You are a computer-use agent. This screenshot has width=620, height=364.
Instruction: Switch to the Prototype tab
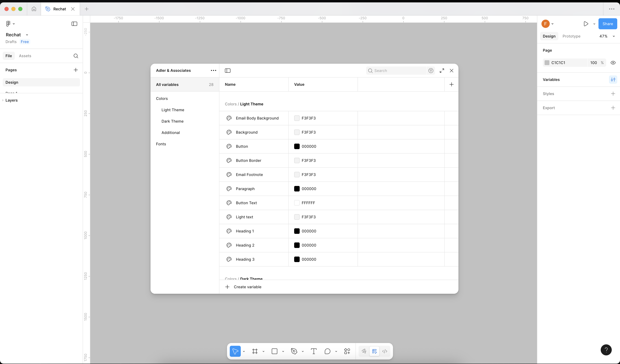click(x=571, y=36)
